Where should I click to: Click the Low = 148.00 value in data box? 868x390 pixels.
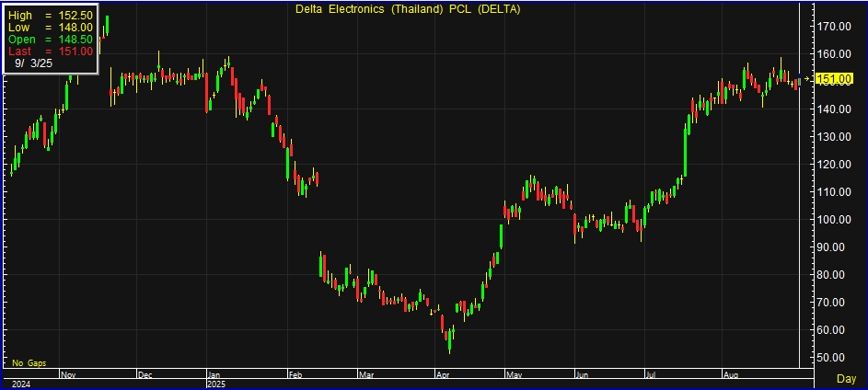[x=75, y=27]
